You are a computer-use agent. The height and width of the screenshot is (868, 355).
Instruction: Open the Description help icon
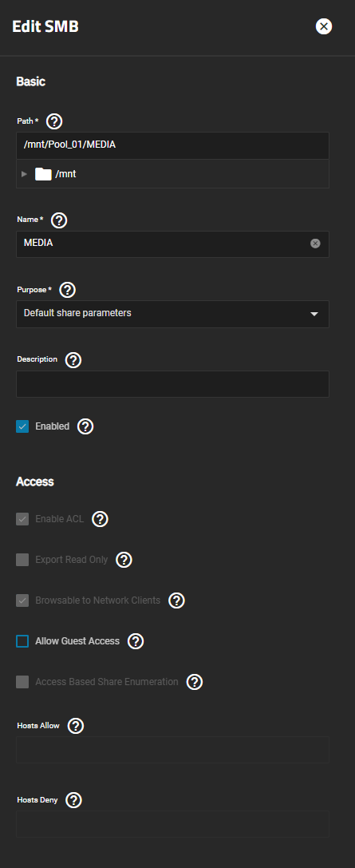pyautogui.click(x=73, y=360)
